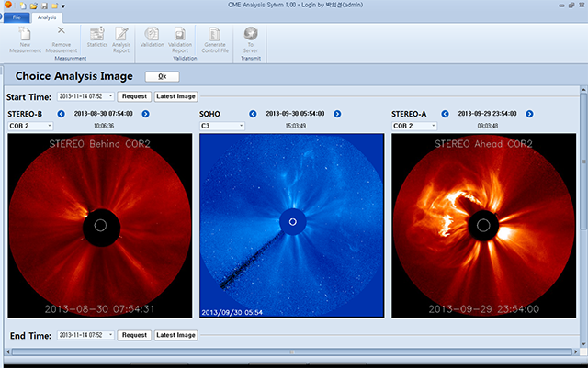588x368 pixels.
Task: Go to previous STEREO-B image
Action: pyautogui.click(x=62, y=114)
